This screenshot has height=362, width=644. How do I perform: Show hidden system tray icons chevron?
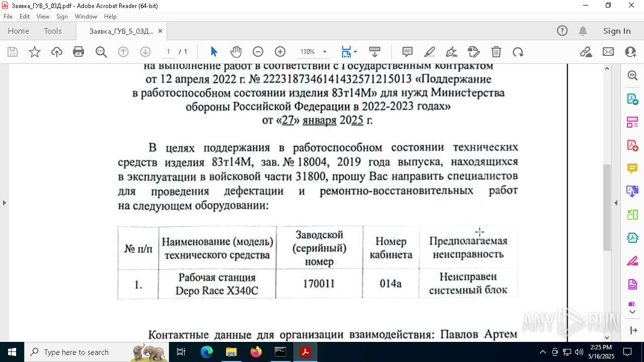click(x=542, y=352)
